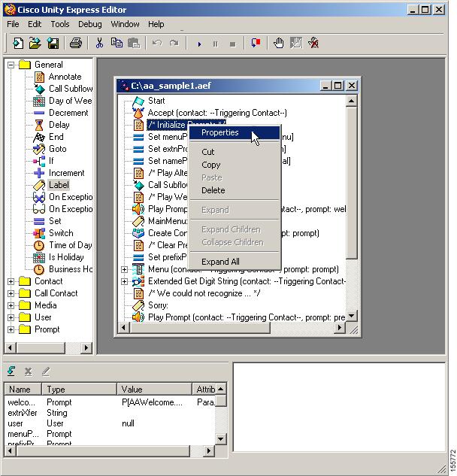Click the Value column header
Screen dimensions: 457x476
coord(154,390)
